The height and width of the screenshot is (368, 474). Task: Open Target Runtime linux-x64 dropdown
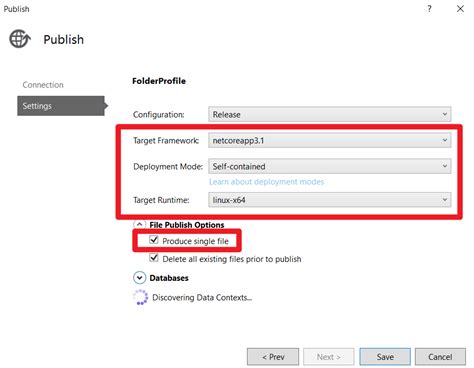[x=330, y=200]
